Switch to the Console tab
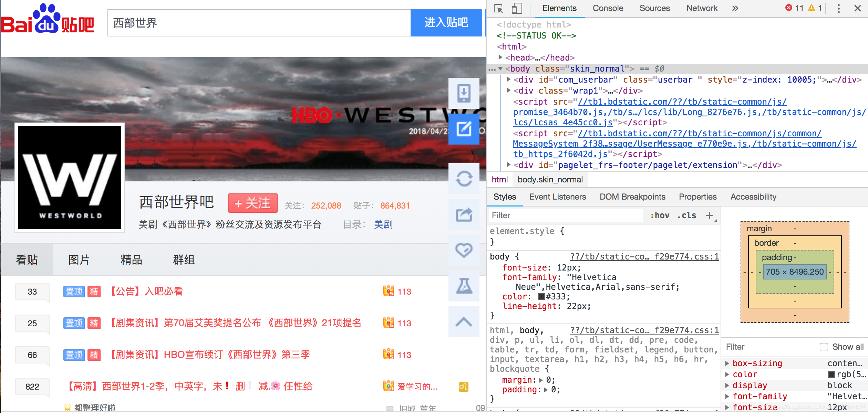 (608, 8)
